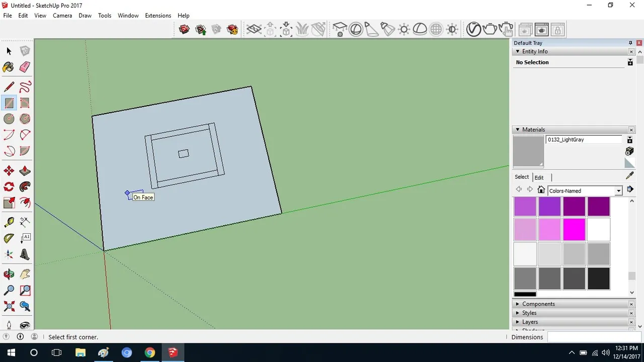
Task: Select the Push/Pull tool
Action: [x=25, y=171]
